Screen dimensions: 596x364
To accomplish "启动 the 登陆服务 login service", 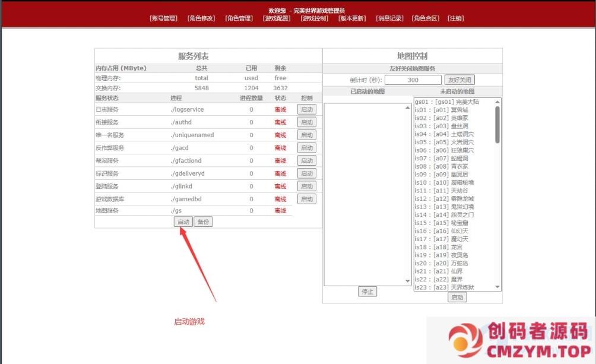I will click(x=307, y=186).
